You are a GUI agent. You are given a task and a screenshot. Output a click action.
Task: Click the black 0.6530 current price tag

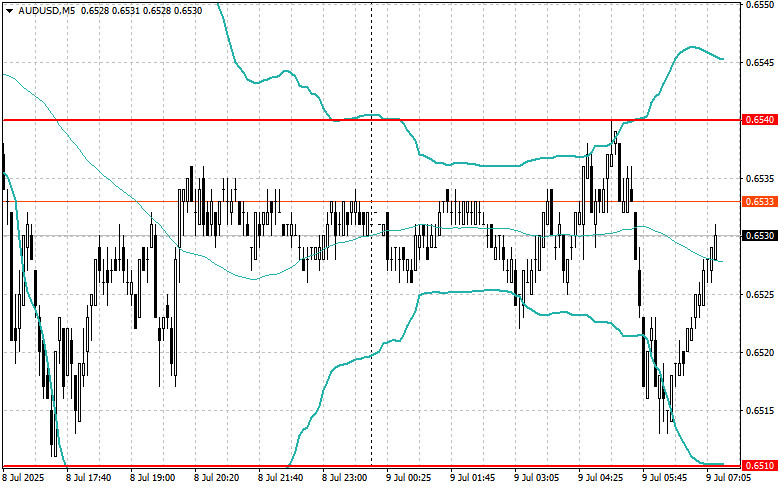click(x=760, y=236)
